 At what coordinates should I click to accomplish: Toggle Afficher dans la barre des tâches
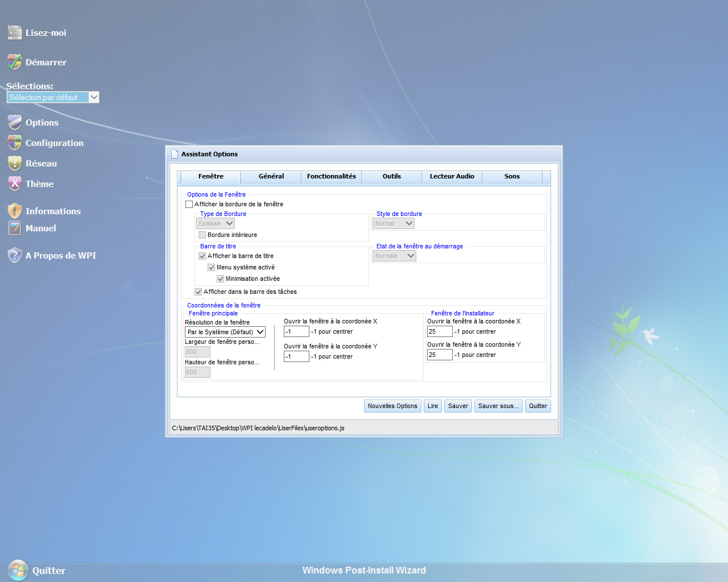[x=198, y=292]
